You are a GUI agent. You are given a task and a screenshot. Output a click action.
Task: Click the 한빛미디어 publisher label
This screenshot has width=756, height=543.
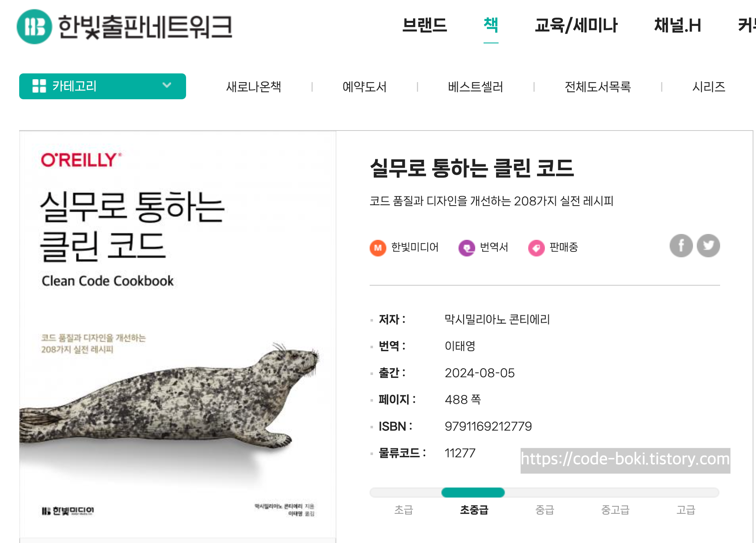415,247
